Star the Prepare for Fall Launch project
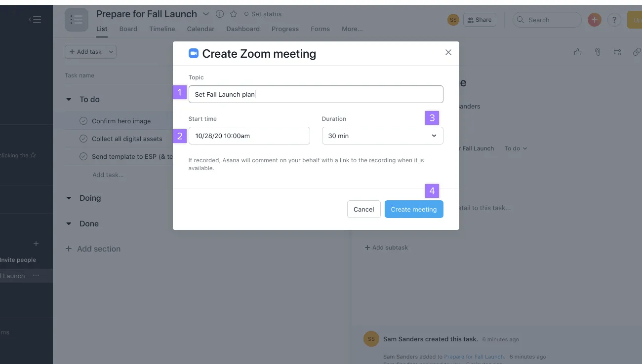642x364 pixels. tap(234, 14)
